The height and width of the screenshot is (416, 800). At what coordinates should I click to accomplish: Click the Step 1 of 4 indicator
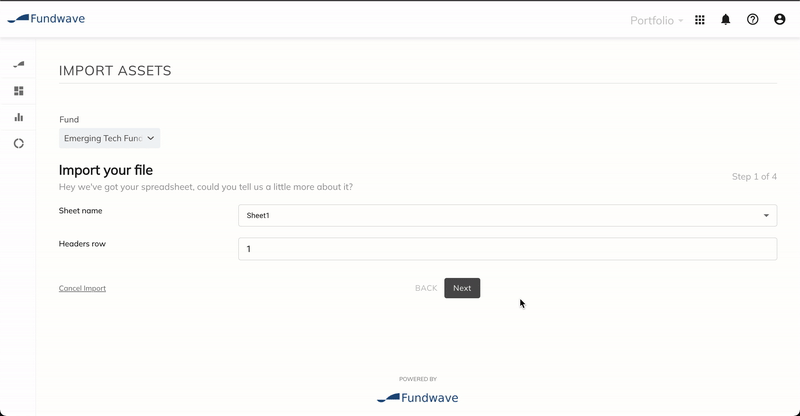[754, 177]
